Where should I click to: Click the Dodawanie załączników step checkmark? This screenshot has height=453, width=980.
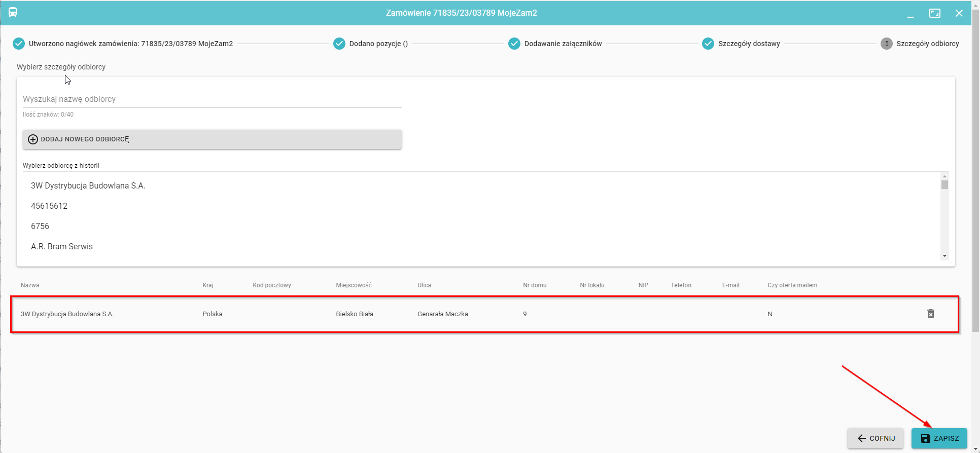pos(514,44)
